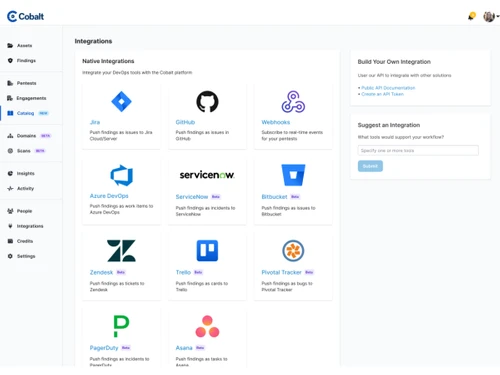Image resolution: width=500 pixels, height=375 pixels.
Task: Open the PagerDuty integration link
Action: tap(104, 348)
